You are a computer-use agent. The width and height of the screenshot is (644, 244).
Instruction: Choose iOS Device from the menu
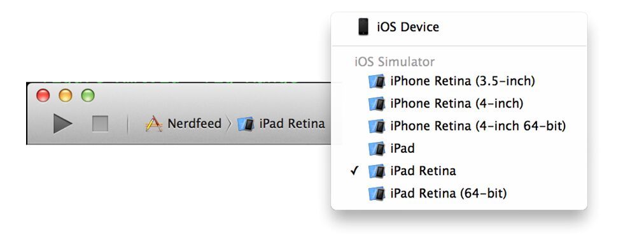tap(459, 27)
